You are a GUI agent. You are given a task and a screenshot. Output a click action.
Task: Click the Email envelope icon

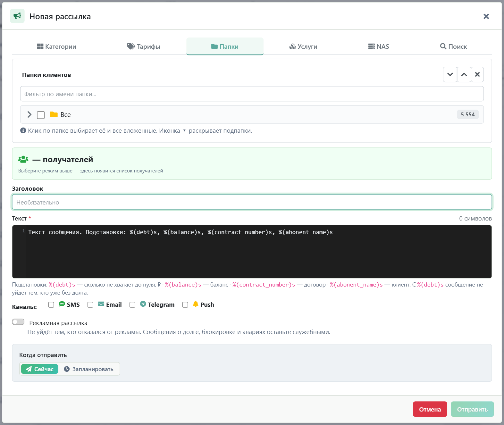(101, 304)
